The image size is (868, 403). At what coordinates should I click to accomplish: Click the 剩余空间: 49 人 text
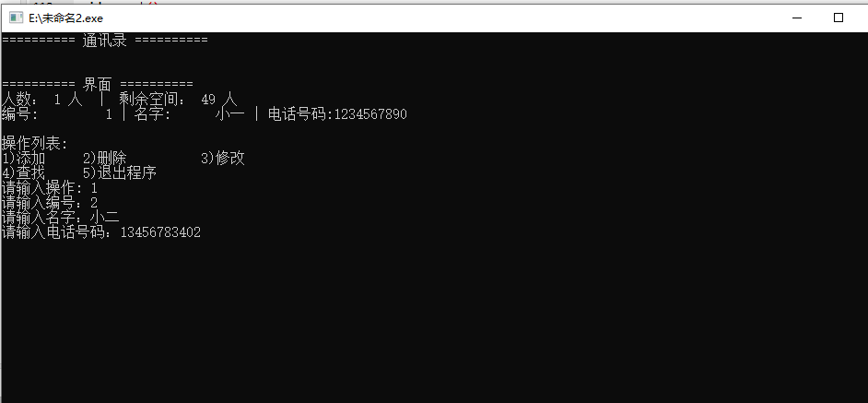(178, 100)
